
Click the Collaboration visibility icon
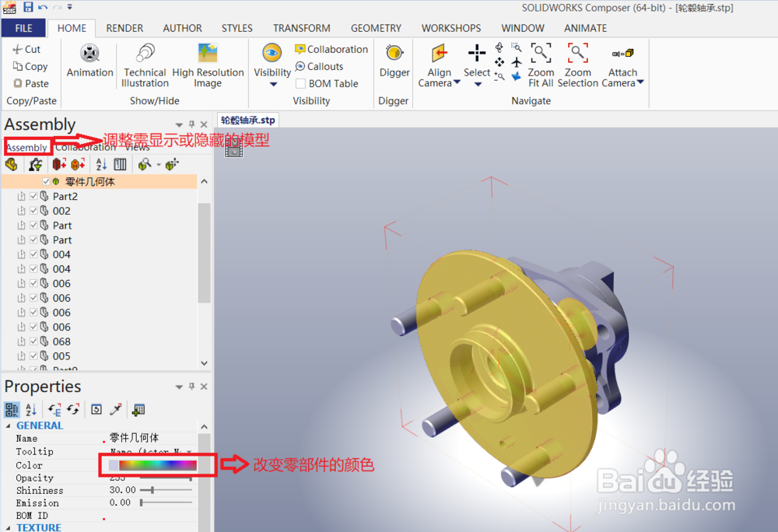tap(300, 49)
